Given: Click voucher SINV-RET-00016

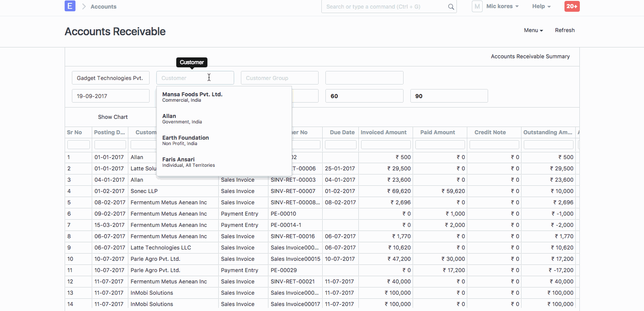Looking at the screenshot, I should click(x=293, y=236).
